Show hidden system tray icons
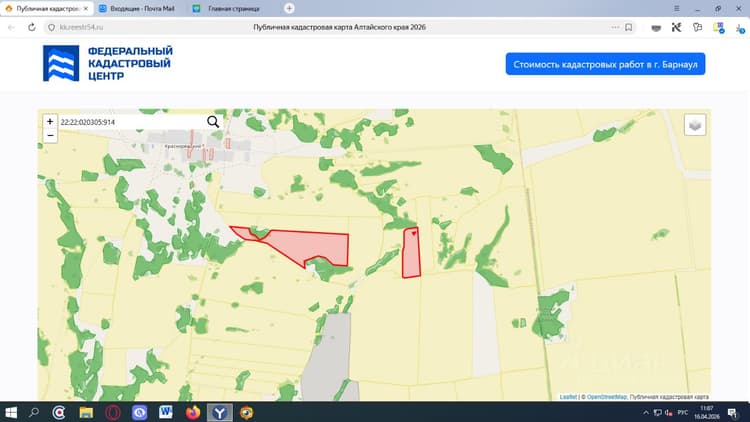Image resolution: width=750 pixels, height=422 pixels. pyautogui.click(x=646, y=412)
